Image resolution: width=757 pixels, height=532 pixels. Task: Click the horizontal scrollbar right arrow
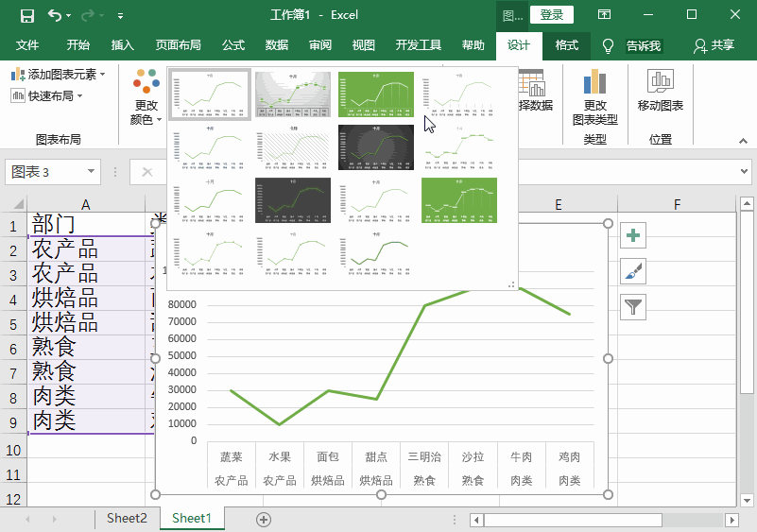[x=731, y=520]
